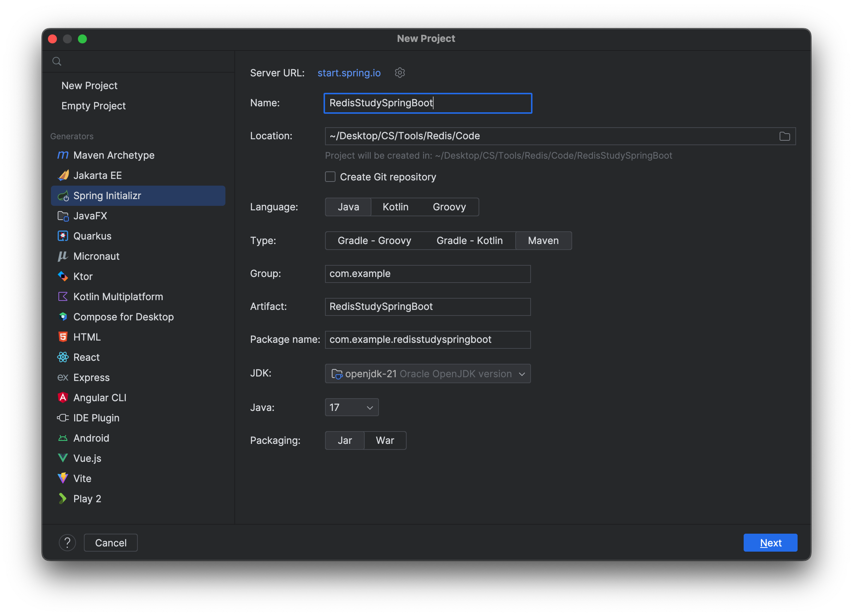Click the Jakarta EE icon
The image size is (853, 616).
click(63, 175)
